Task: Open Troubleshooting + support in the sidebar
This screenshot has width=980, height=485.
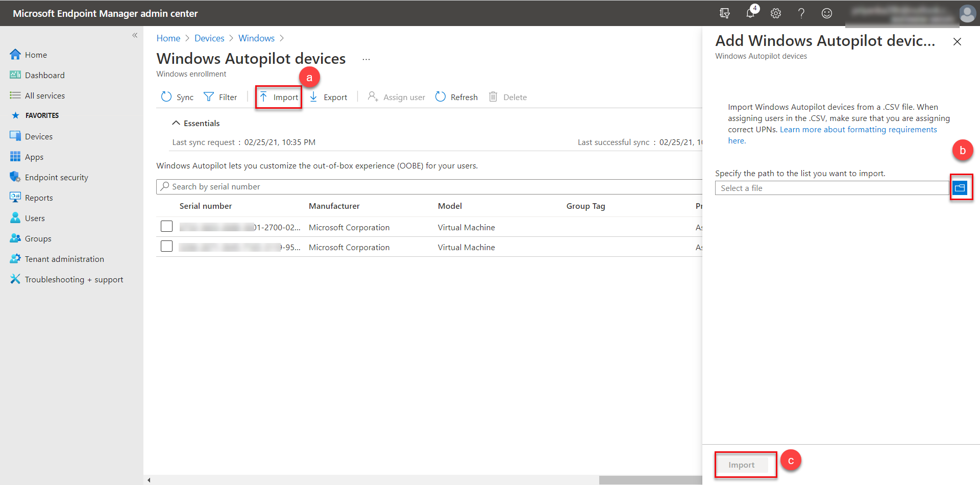Action: tap(74, 279)
